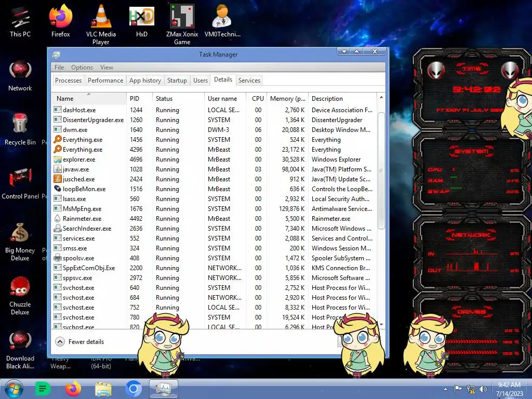The image size is (532, 399).
Task: Select the DissenterUpgrader.exe process
Action: 214,120
